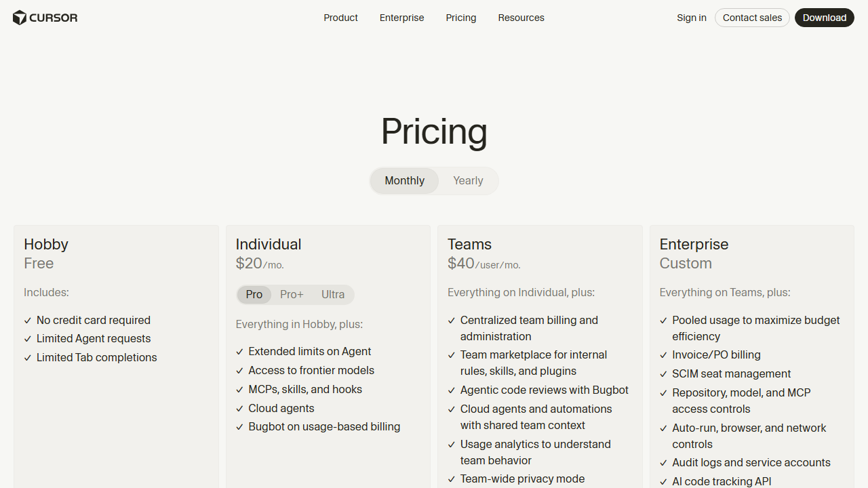Go to Pricing in the top navigation
Image resolution: width=868 pixels, height=488 pixels.
[x=461, y=18]
